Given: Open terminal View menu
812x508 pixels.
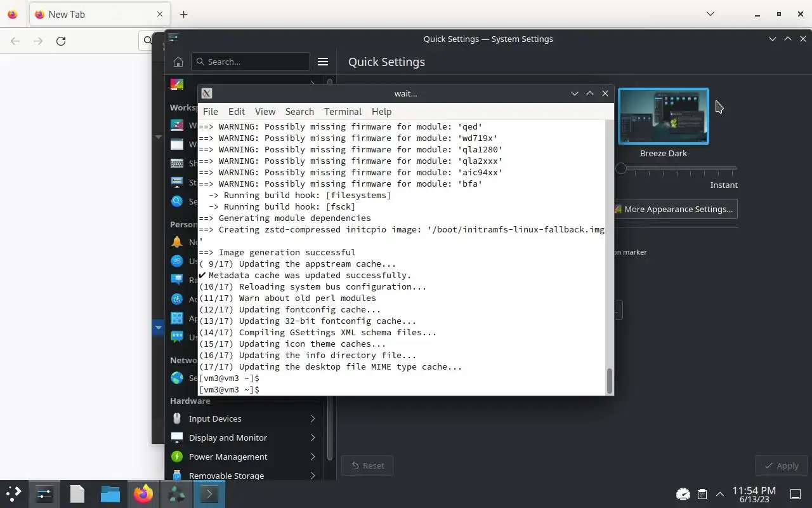Looking at the screenshot, I should pyautogui.click(x=265, y=111).
